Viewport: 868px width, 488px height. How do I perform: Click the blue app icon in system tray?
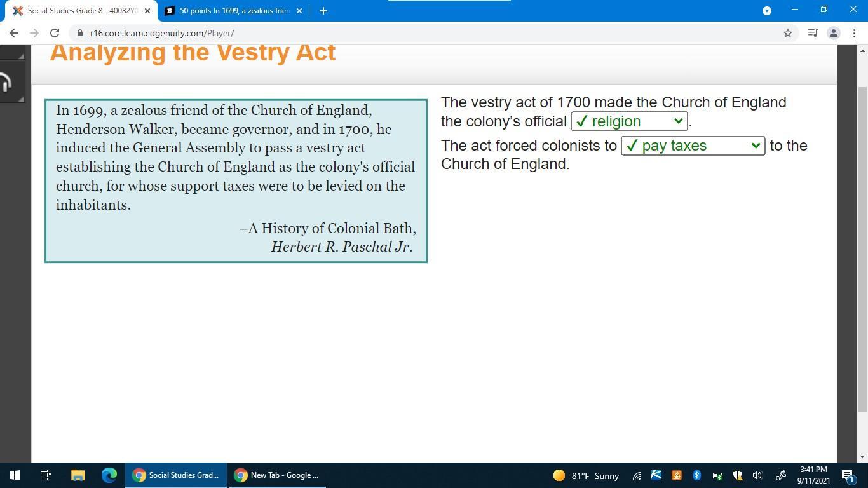click(656, 475)
